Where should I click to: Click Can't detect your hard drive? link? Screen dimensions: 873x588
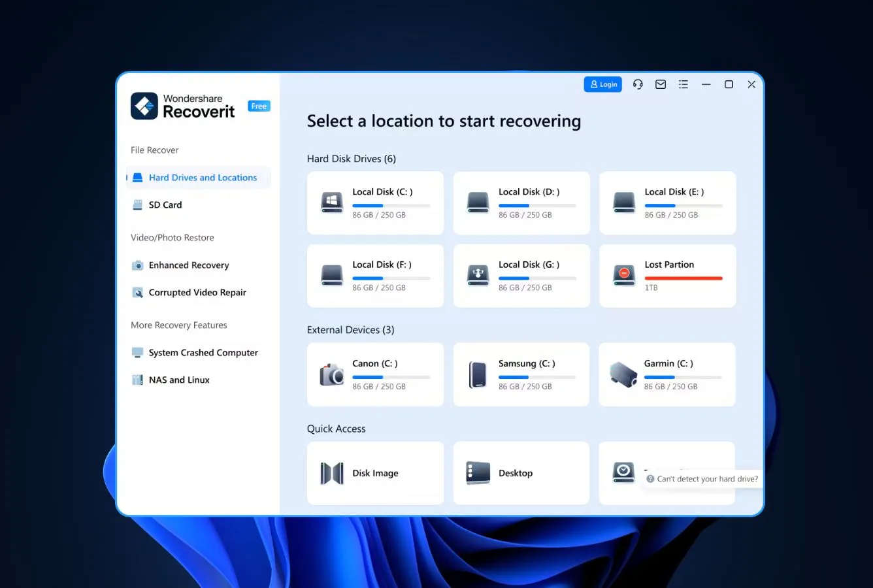pyautogui.click(x=708, y=479)
